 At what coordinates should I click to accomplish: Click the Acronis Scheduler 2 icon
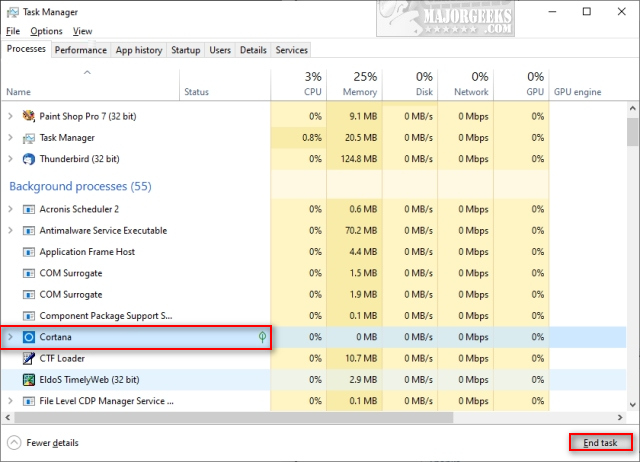pyautogui.click(x=29, y=209)
